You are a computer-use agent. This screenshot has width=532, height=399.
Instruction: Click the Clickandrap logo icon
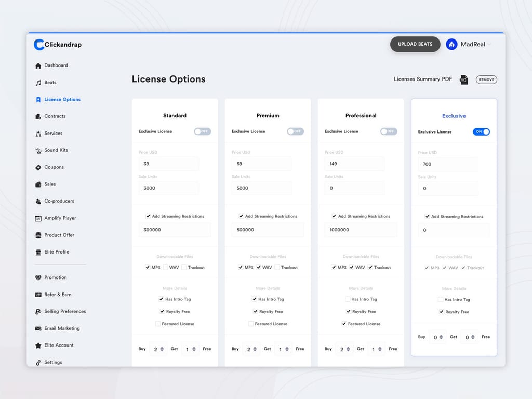[x=39, y=45]
